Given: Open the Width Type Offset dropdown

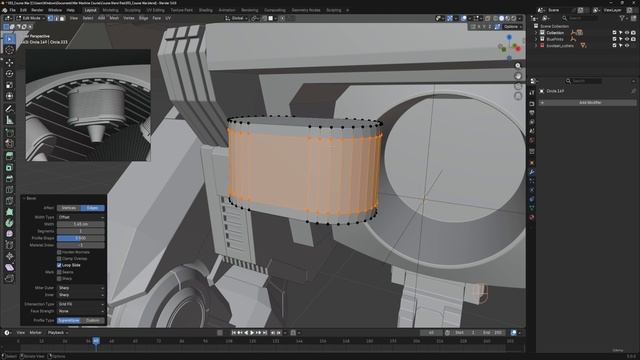Looking at the screenshot, I should click(x=81, y=218).
